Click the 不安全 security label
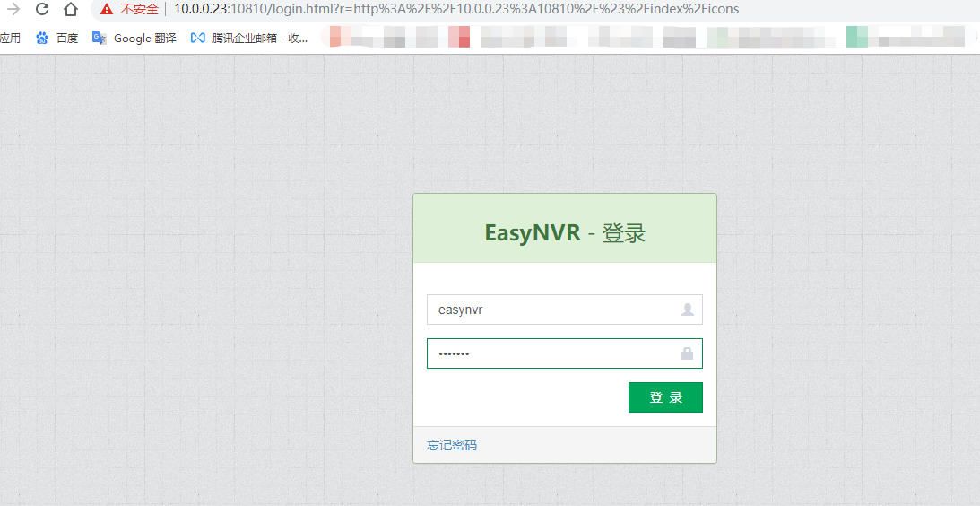 click(139, 9)
